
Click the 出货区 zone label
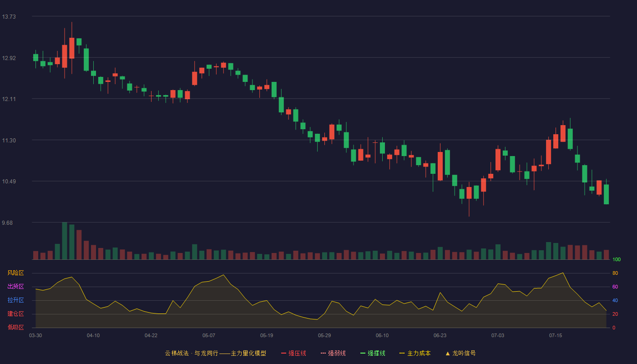(15, 287)
